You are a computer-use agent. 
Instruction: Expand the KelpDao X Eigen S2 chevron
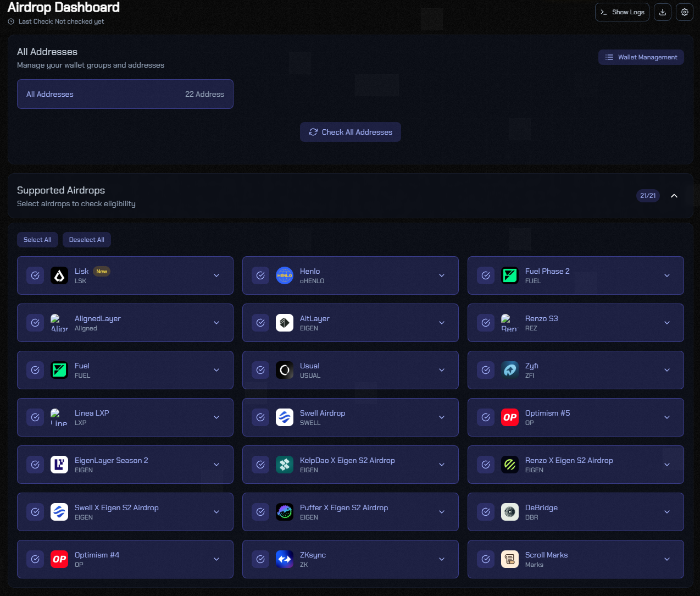coord(442,465)
